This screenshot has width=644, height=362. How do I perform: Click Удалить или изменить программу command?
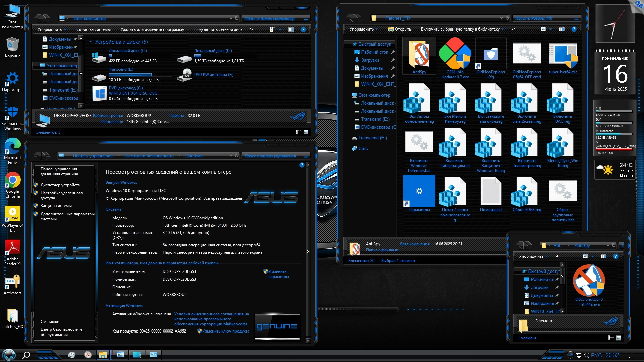point(152,29)
